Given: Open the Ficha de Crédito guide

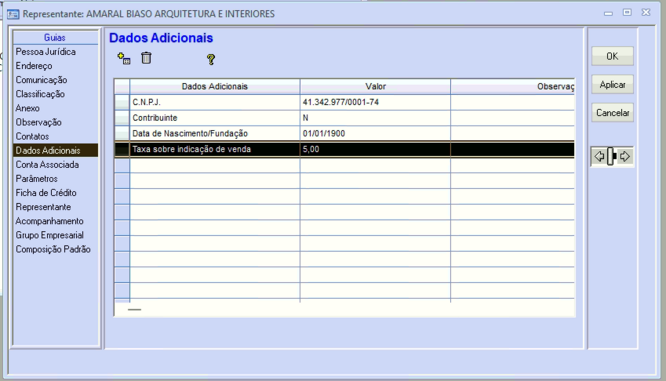Looking at the screenshot, I should (46, 193).
